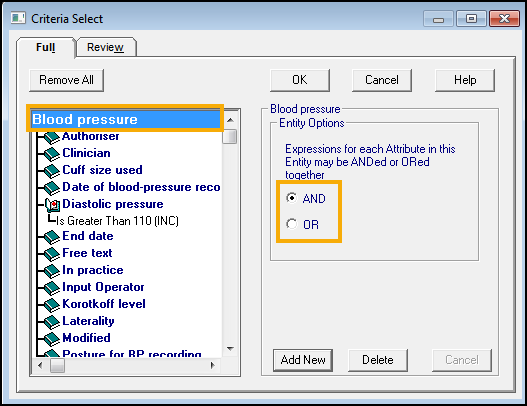Select the In practice book icon
The image size is (527, 406).
pos(52,271)
